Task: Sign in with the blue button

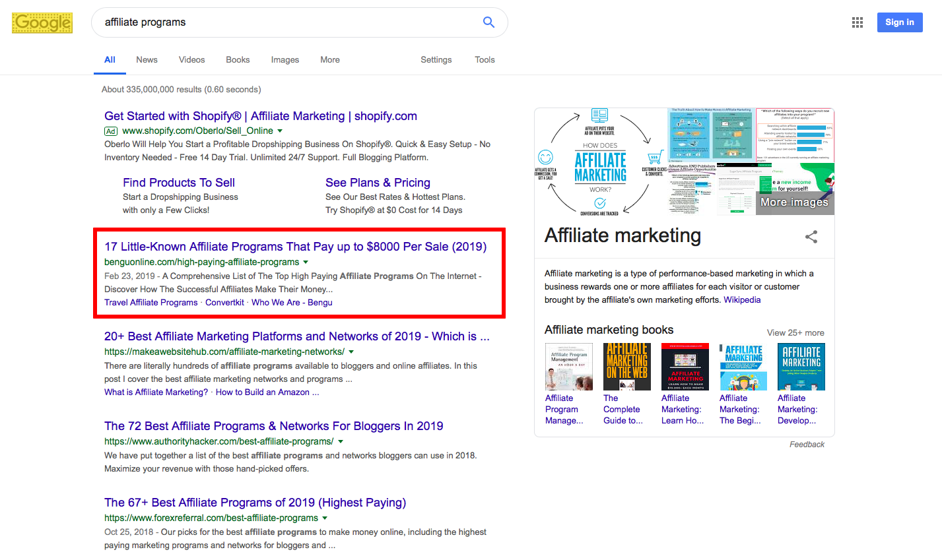Action: (900, 22)
